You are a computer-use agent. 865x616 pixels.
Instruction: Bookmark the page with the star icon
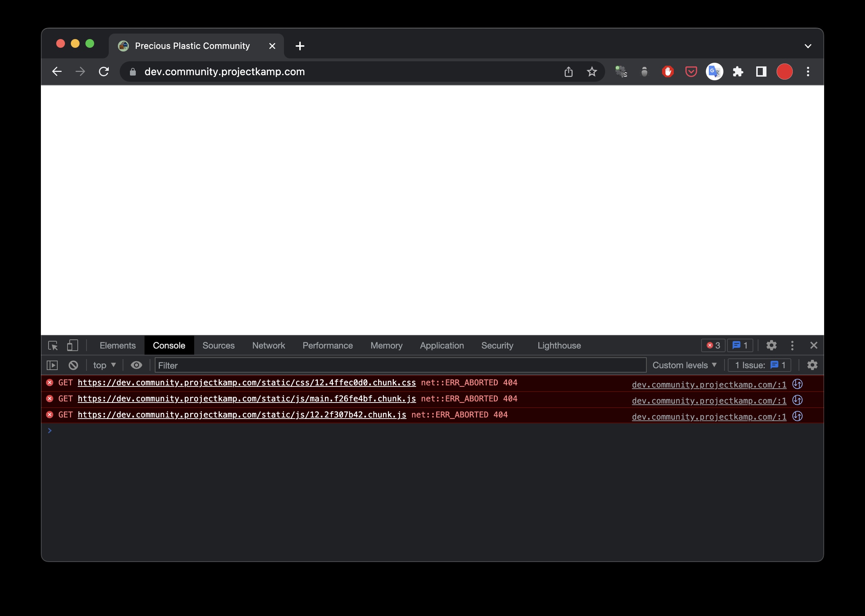coord(592,72)
